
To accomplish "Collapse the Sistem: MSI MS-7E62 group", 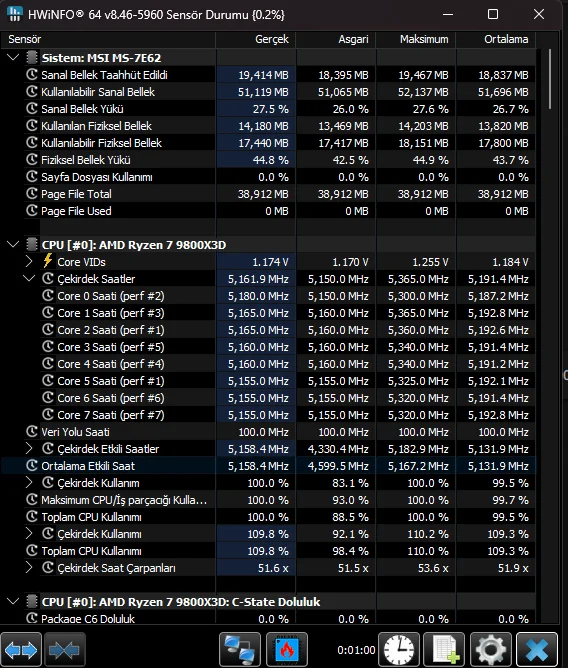I will click(13, 57).
